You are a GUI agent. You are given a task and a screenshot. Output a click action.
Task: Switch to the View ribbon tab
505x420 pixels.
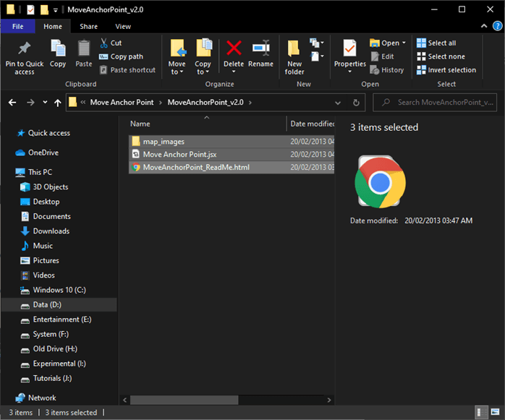[x=123, y=26]
